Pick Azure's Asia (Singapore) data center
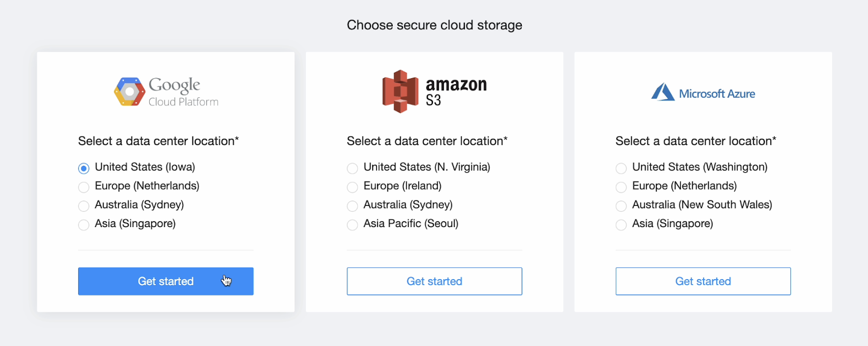This screenshot has height=346, width=868. pos(621,225)
